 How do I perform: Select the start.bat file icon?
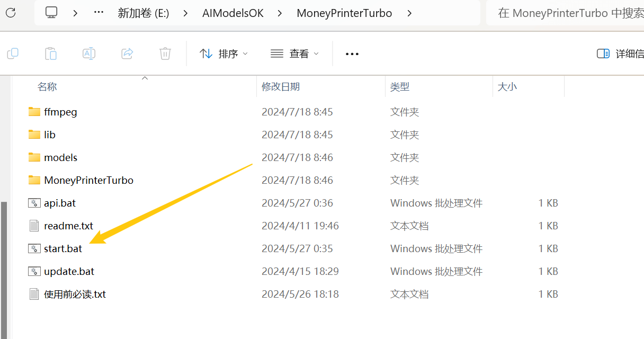coord(34,248)
